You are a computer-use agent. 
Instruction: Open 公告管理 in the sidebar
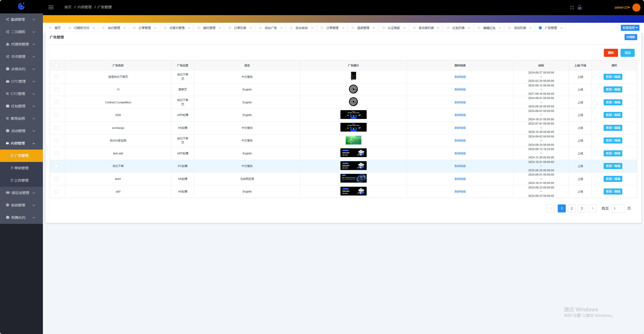click(21, 180)
